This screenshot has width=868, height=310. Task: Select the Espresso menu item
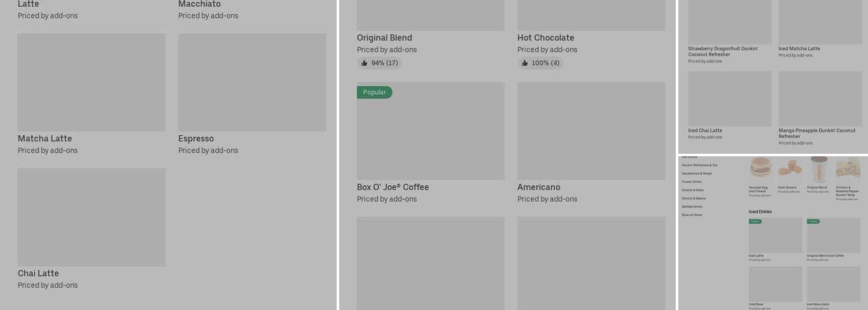pyautogui.click(x=252, y=82)
